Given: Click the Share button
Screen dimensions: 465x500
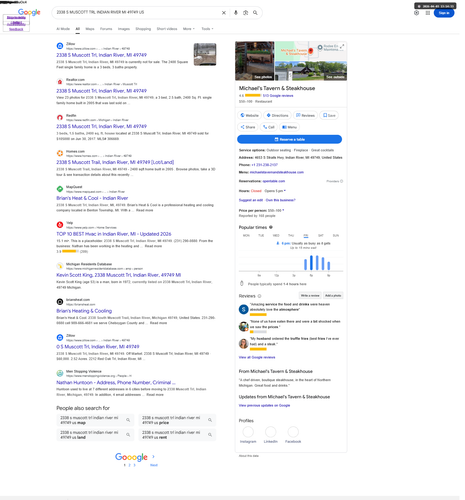Looking at the screenshot, I should 248,127.
